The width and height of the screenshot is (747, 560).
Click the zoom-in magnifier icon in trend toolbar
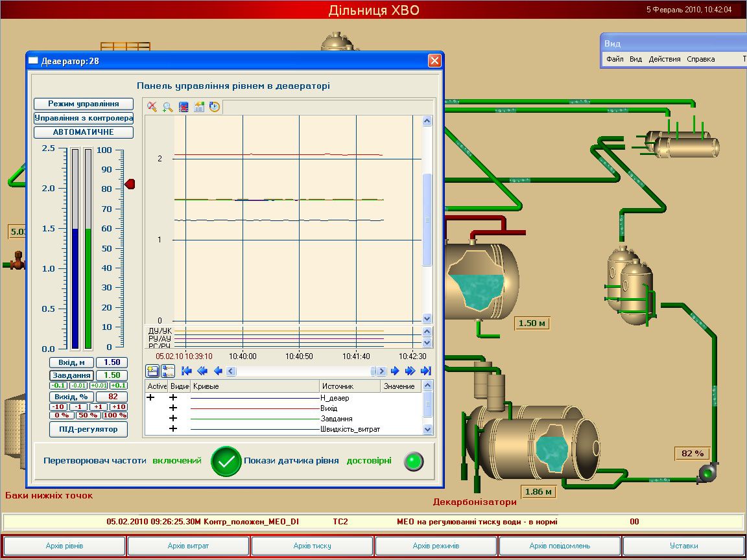click(x=167, y=108)
